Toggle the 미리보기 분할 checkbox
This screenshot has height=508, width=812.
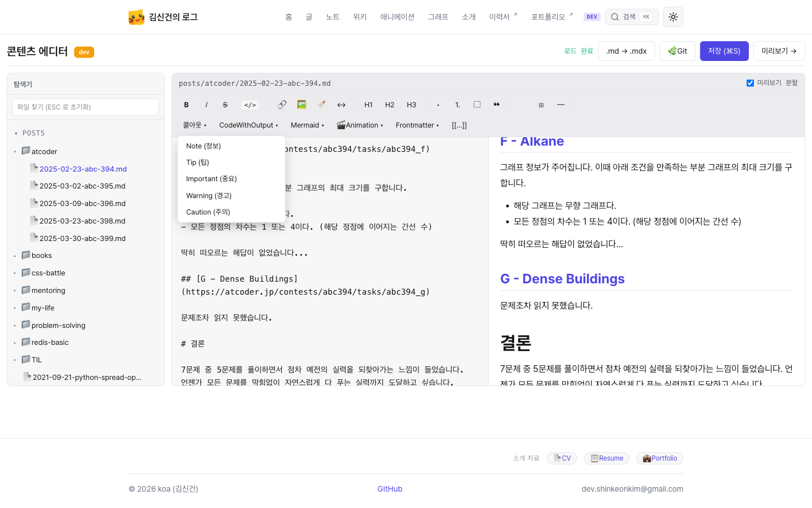point(750,83)
